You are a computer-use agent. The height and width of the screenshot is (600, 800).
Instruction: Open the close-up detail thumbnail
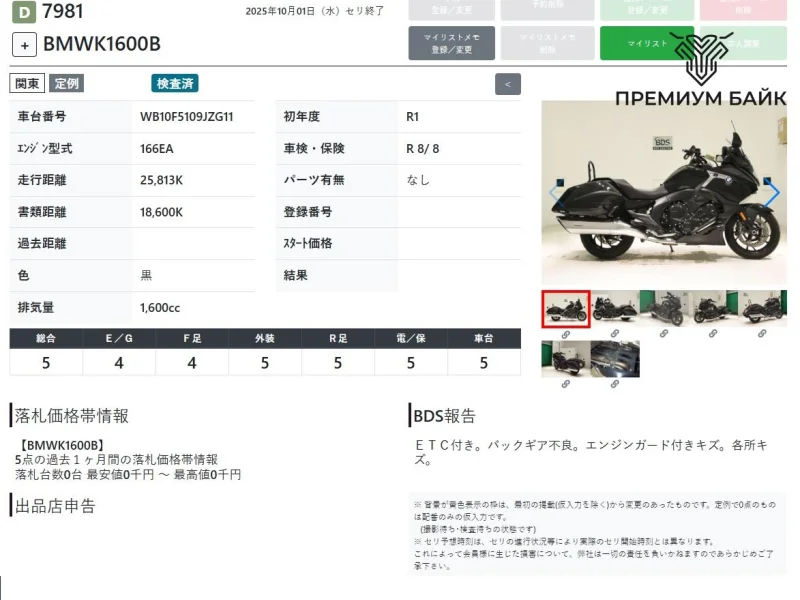coord(615,359)
